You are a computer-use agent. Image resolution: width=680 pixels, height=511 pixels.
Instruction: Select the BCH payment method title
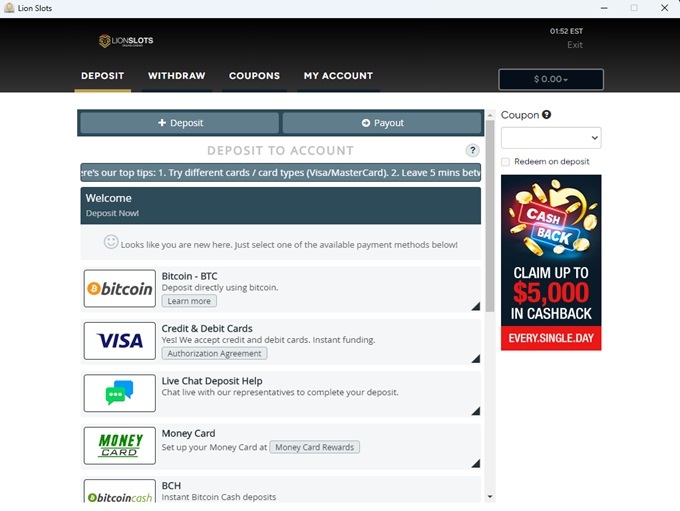(171, 486)
